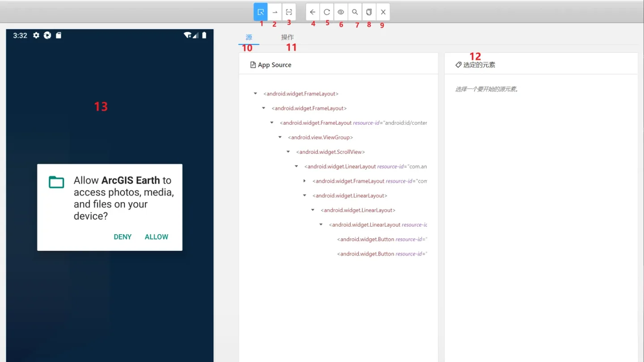
Task: Tap DENY in the permission dialog
Action: coord(123,237)
